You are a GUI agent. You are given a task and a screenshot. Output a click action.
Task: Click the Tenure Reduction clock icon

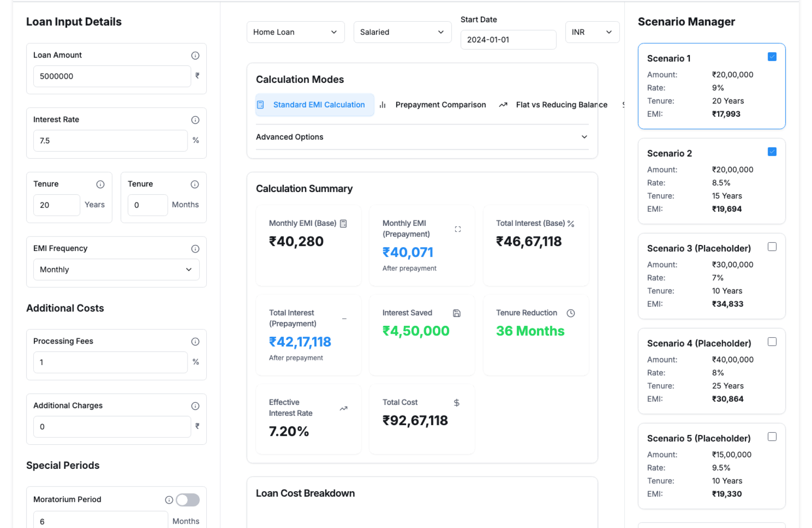pos(571,313)
